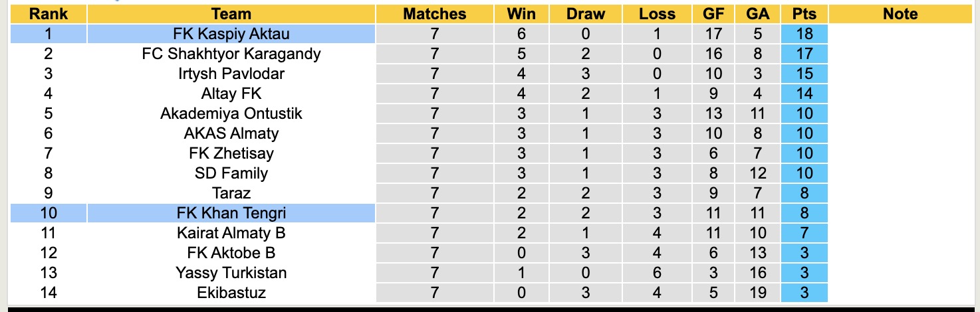Click the Altay FK team name
Viewport: 980px width, 312px height.
231,94
